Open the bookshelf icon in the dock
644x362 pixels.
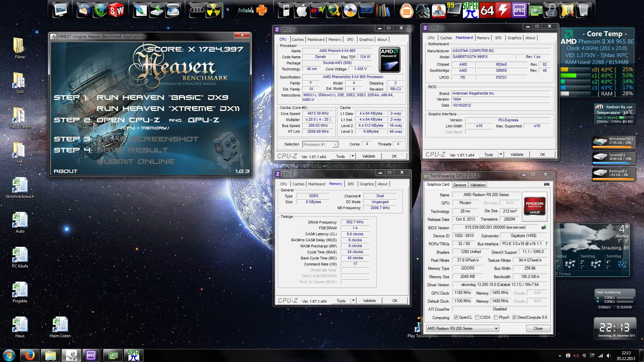click(x=382, y=10)
